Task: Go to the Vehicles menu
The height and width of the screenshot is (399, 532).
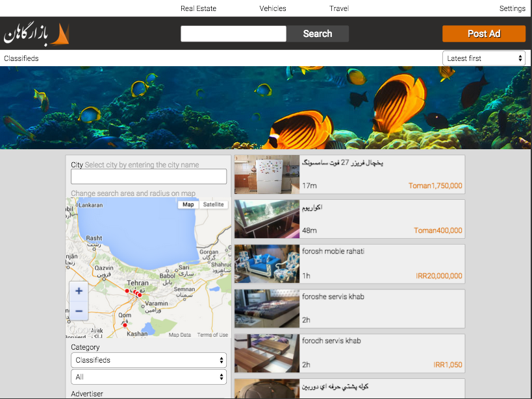Action: coord(273,8)
